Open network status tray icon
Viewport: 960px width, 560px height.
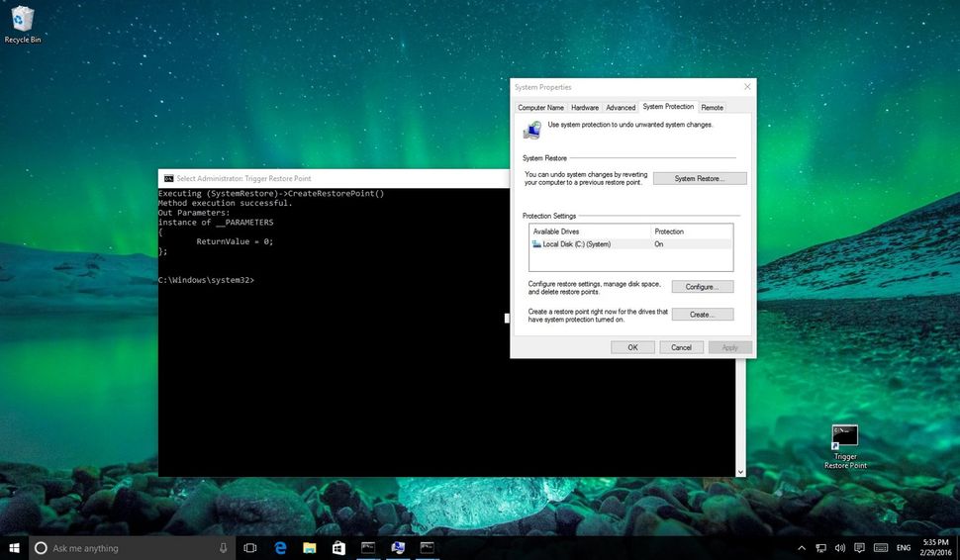tap(820, 548)
